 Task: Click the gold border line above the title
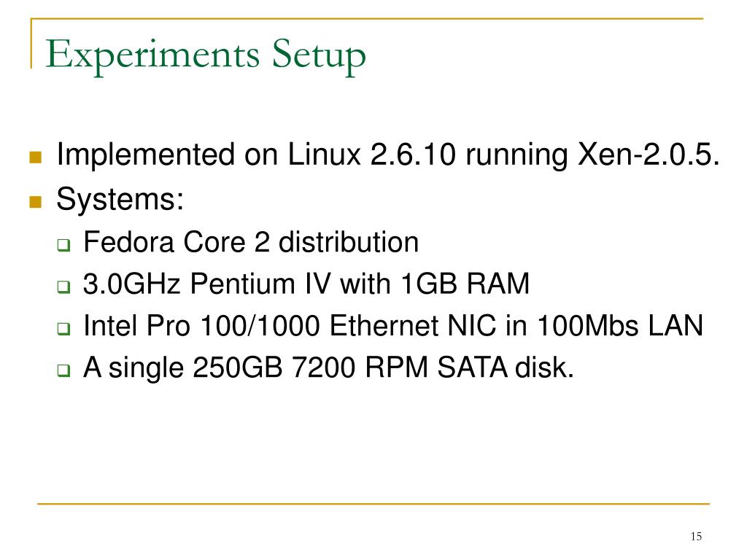coord(367,18)
